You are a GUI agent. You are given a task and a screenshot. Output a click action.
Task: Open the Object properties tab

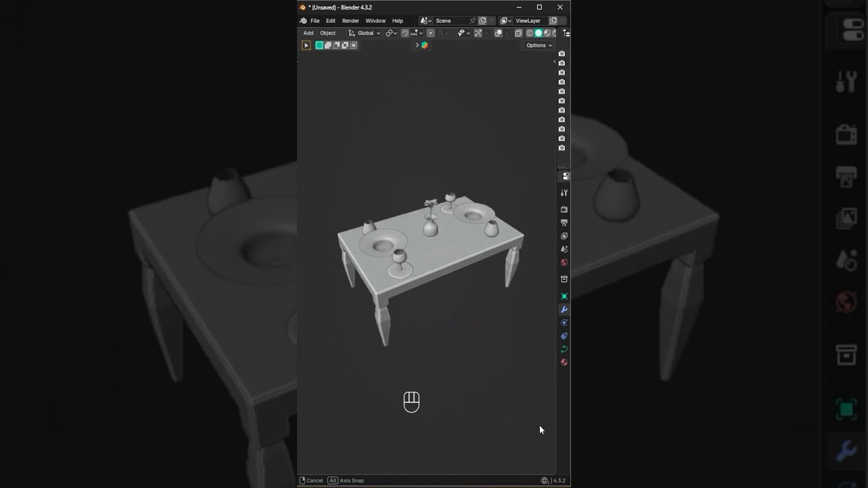[564, 296]
